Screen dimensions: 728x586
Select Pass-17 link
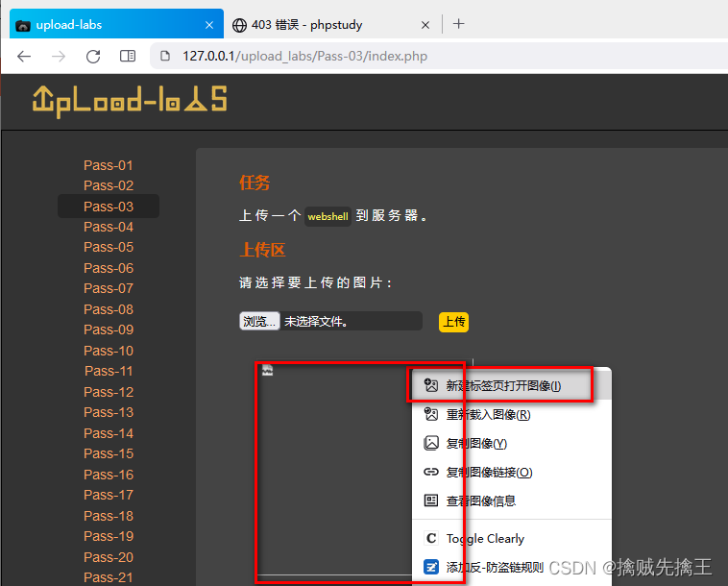(x=109, y=495)
